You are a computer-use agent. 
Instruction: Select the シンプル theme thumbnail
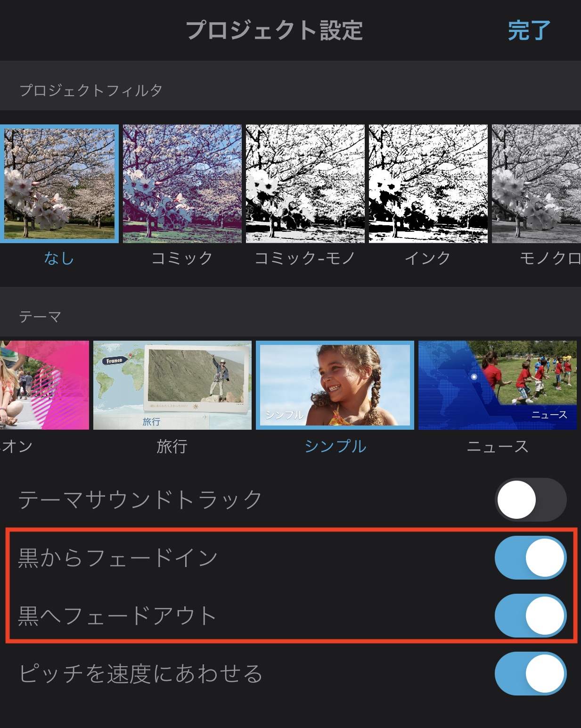335,385
